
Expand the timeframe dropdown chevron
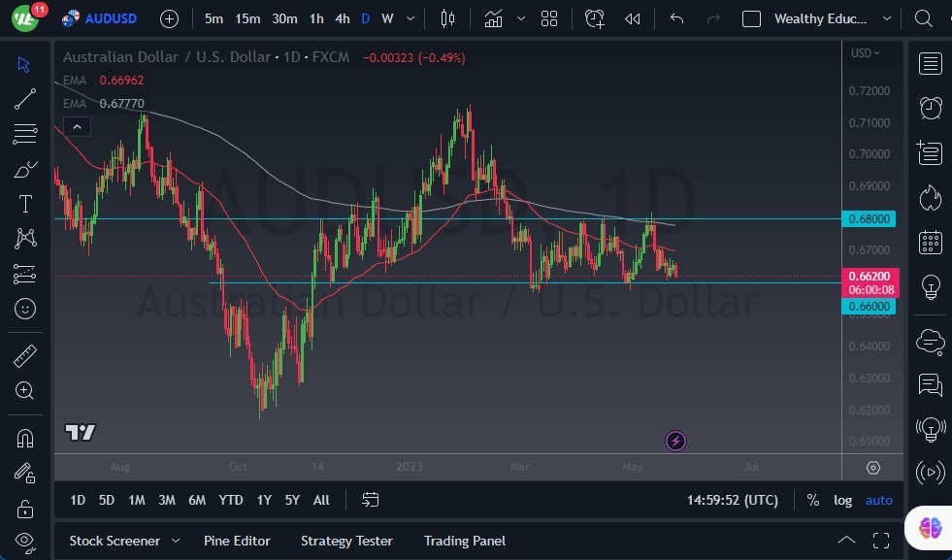coord(409,18)
